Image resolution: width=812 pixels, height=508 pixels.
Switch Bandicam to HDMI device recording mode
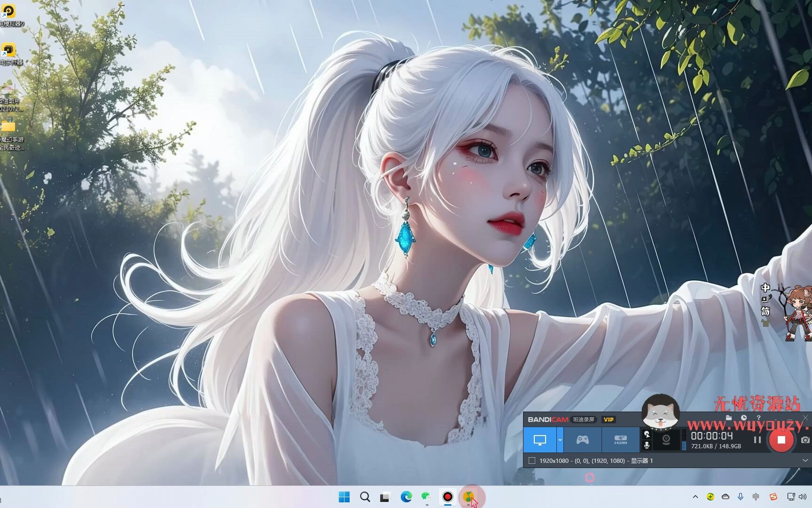pos(620,440)
